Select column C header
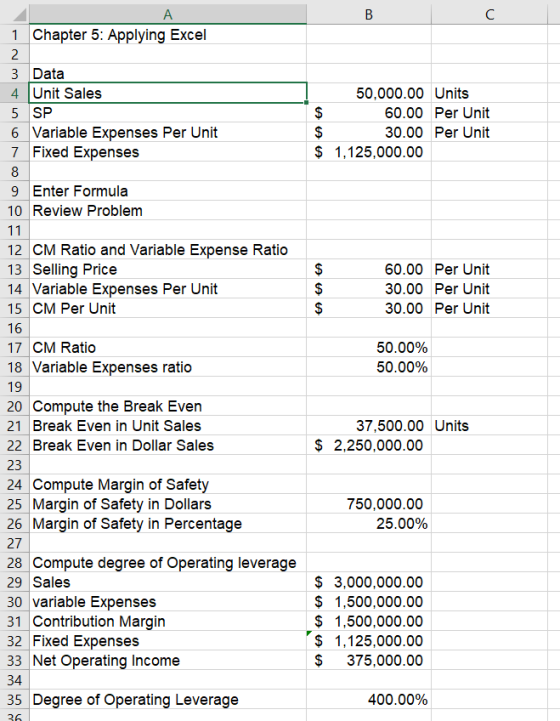 pyautogui.click(x=489, y=15)
